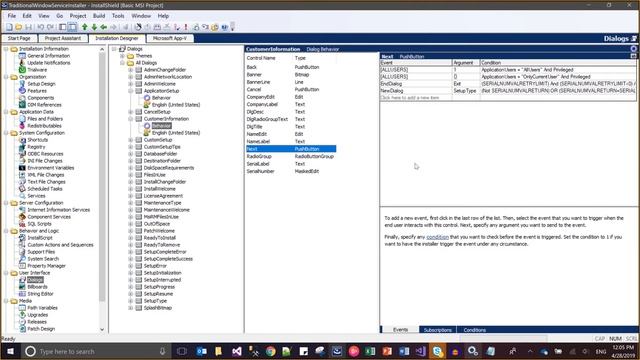Viewport: 640px width, 360px height.
Task: Click the Open Project folder icon
Action: [19, 27]
